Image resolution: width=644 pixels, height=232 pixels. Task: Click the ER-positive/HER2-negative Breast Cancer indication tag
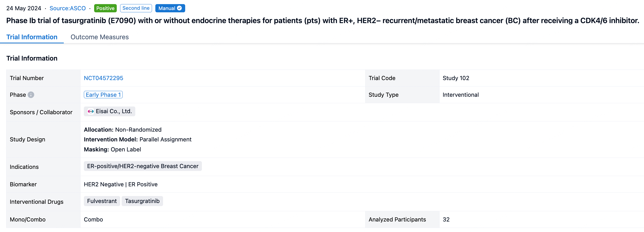(143, 166)
